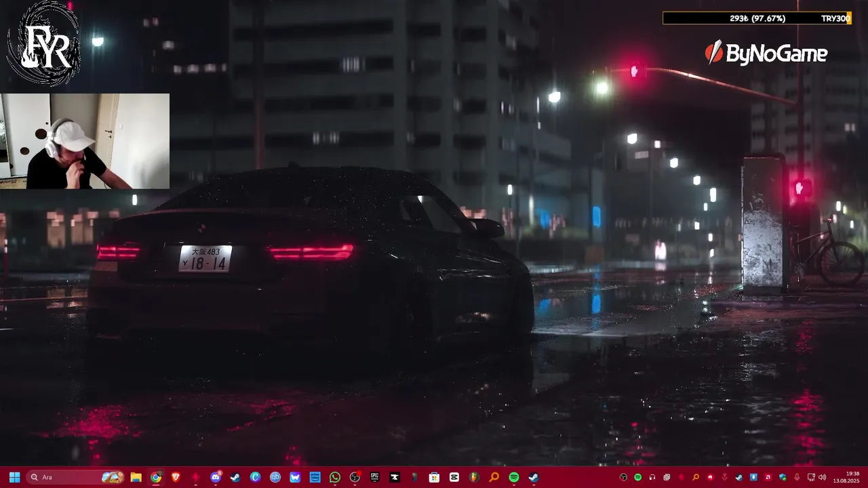Open File Explorer from the taskbar
The width and height of the screenshot is (868, 488).
tap(136, 477)
